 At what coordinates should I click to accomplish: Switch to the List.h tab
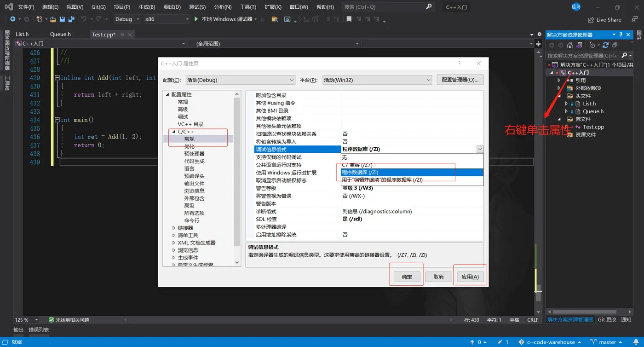(22, 35)
